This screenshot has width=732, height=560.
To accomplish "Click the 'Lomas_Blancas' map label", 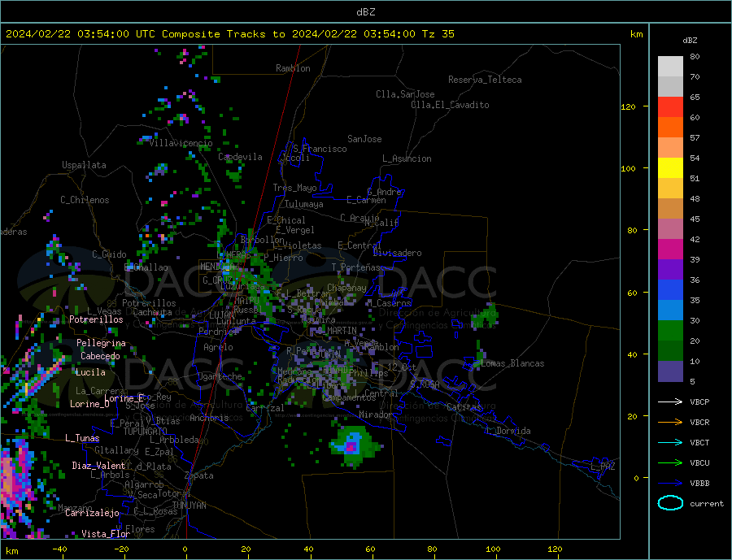I will click(x=512, y=363).
